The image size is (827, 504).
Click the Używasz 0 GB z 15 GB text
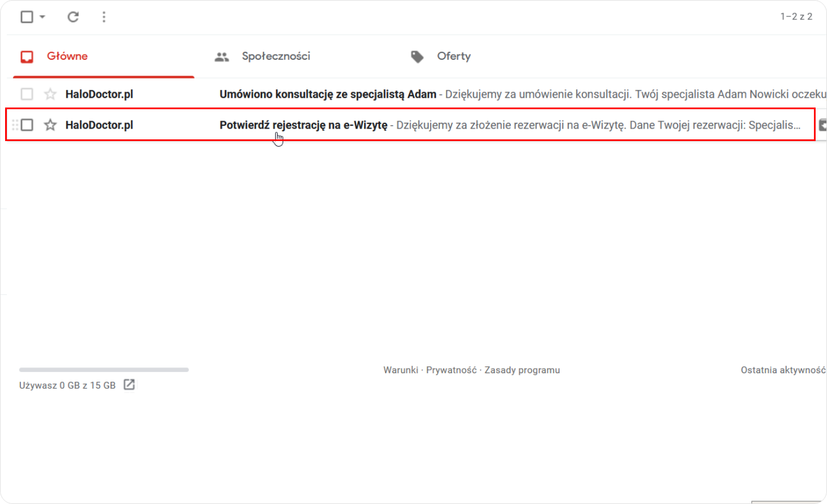(67, 385)
